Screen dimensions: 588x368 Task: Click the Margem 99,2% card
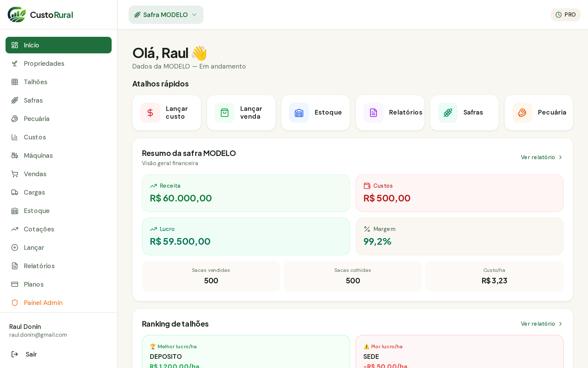coord(459,236)
